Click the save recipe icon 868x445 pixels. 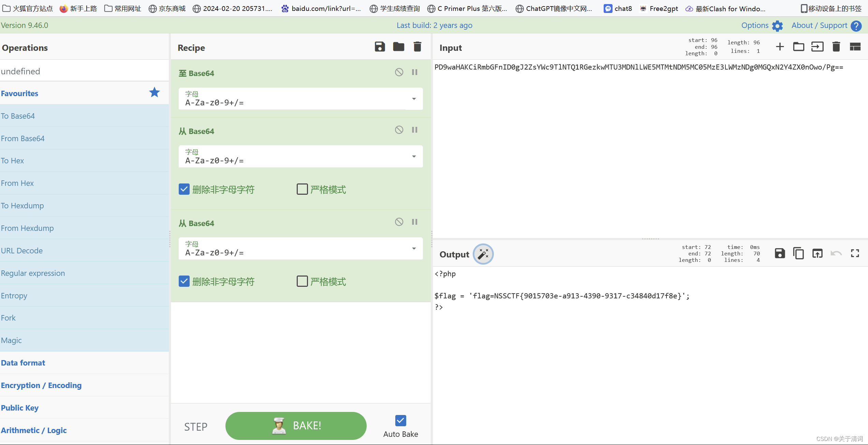380,47
